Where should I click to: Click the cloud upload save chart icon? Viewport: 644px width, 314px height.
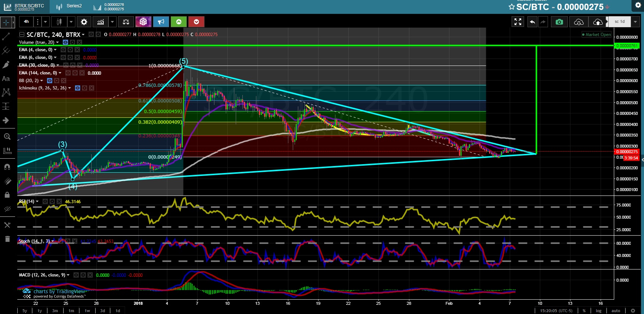click(598, 22)
